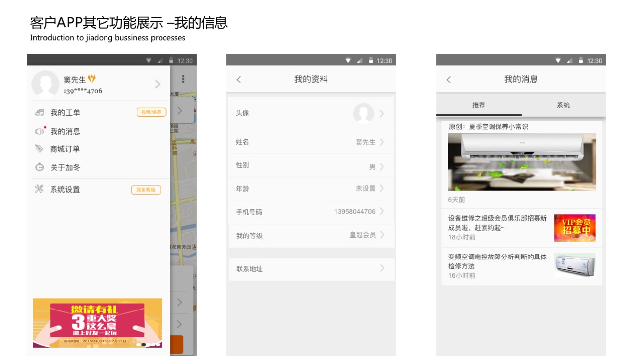Click the speaker icon beside 我的消息
Image resolution: width=644 pixels, height=362 pixels.
(x=40, y=132)
